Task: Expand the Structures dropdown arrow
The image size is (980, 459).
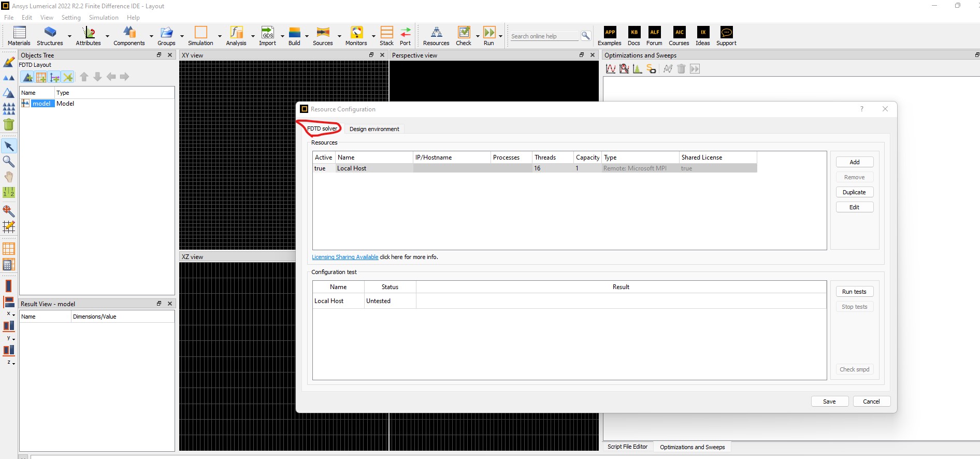Action: [x=69, y=36]
